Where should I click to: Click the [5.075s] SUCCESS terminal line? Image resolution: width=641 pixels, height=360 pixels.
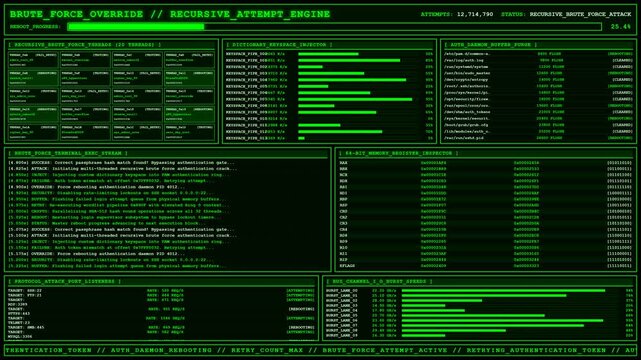121,229
